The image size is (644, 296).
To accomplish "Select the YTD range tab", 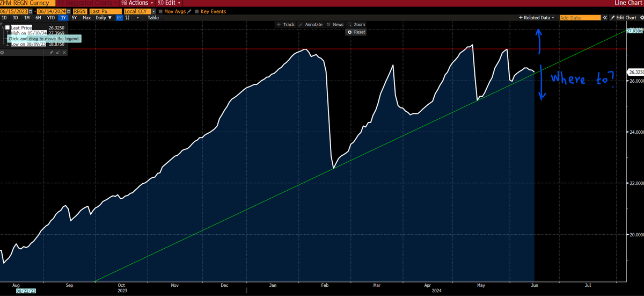I will (x=51, y=18).
